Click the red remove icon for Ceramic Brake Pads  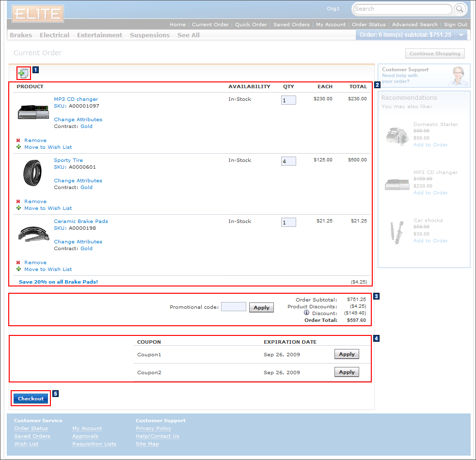click(18, 263)
